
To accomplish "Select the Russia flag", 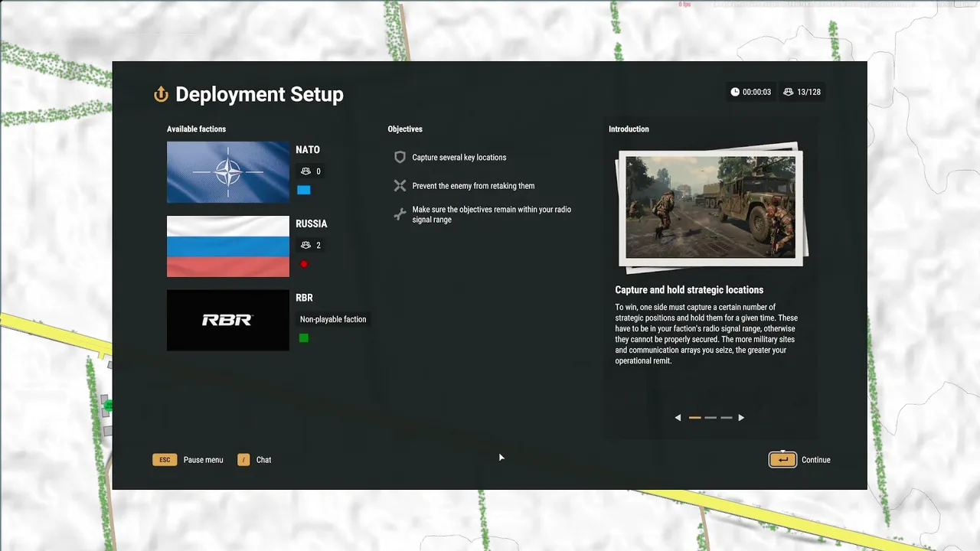I will (228, 246).
